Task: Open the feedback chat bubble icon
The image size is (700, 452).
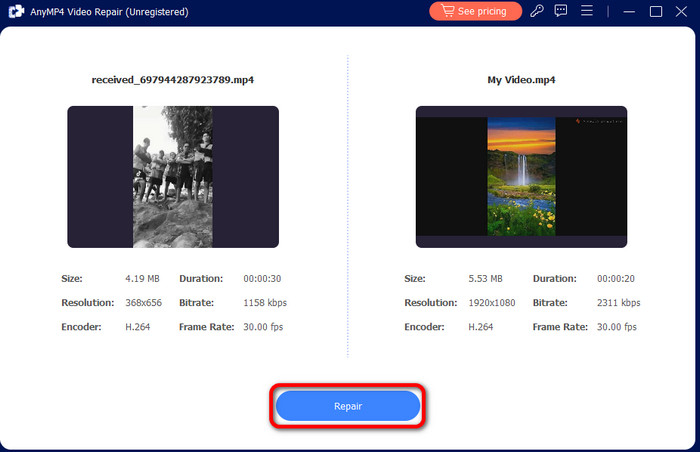Action: click(561, 11)
